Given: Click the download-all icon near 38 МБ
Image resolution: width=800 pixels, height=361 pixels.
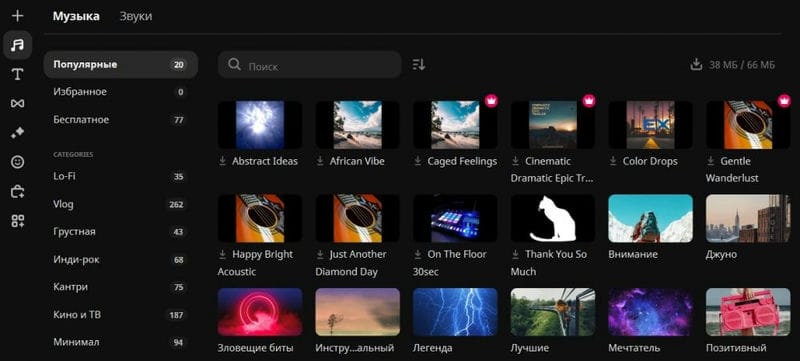Looking at the screenshot, I should [696, 65].
